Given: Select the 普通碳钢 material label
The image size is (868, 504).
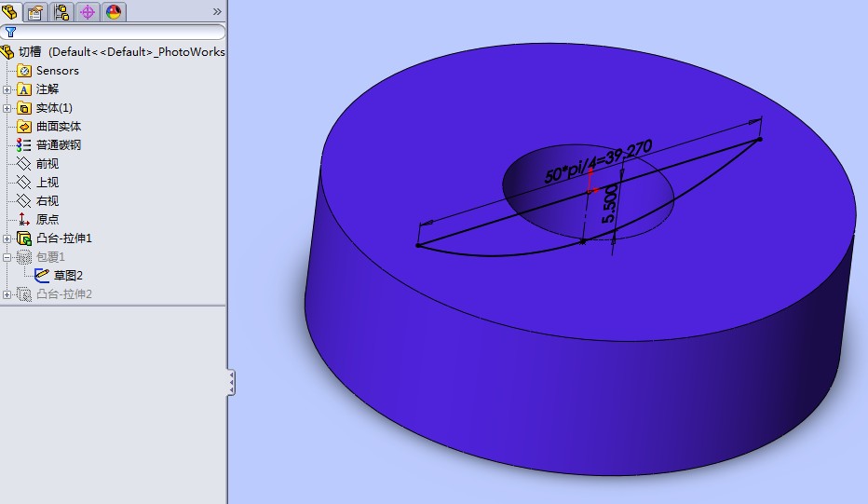Looking at the screenshot, I should click(x=59, y=145).
